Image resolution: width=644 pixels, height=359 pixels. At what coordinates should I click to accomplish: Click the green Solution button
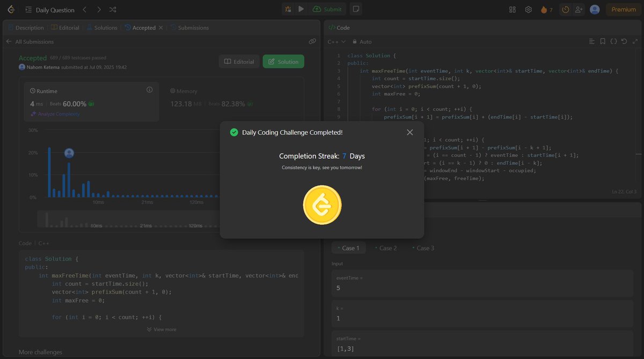(x=283, y=62)
